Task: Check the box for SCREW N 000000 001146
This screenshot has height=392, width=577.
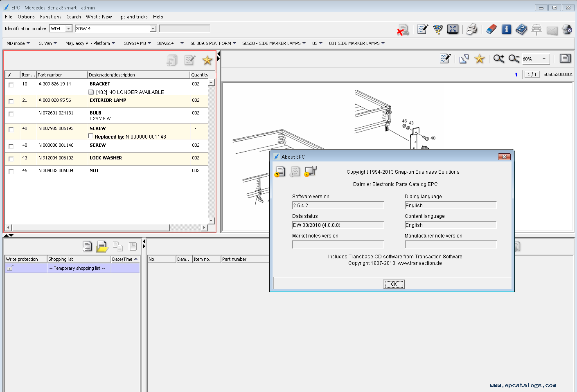Action: [x=11, y=146]
